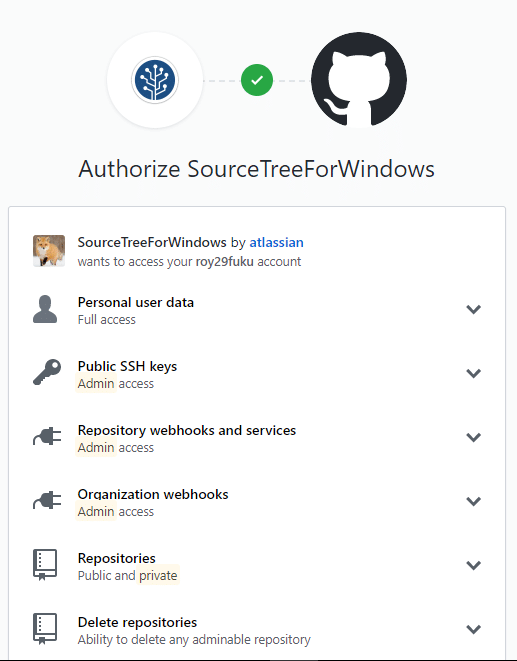Click the Personal user data person icon

click(45, 309)
